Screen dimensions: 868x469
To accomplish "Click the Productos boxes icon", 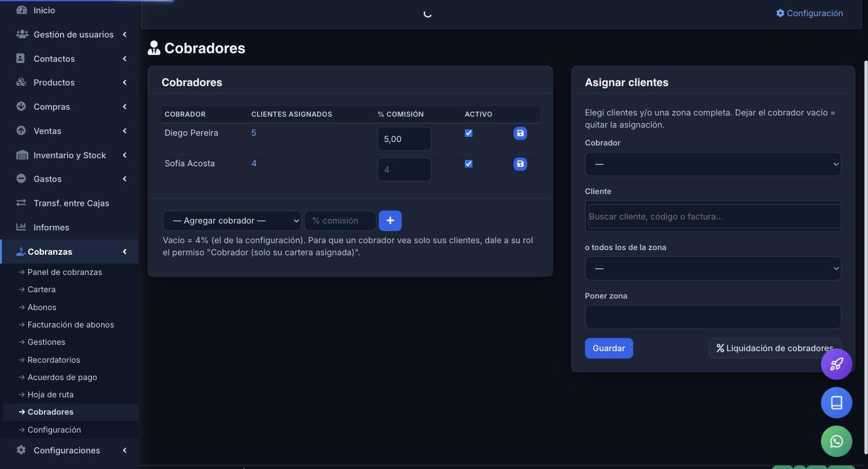I will coord(21,82).
